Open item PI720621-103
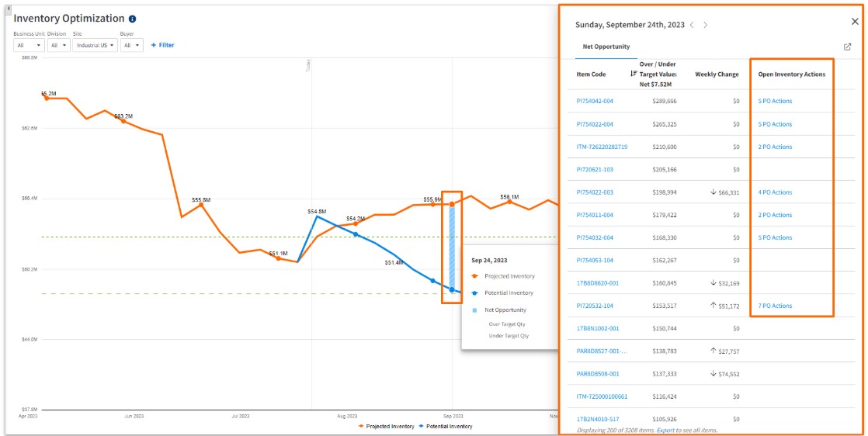 tap(595, 170)
